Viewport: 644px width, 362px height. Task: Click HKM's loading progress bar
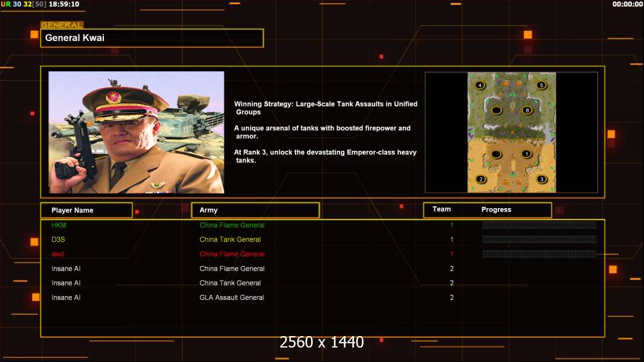click(539, 225)
